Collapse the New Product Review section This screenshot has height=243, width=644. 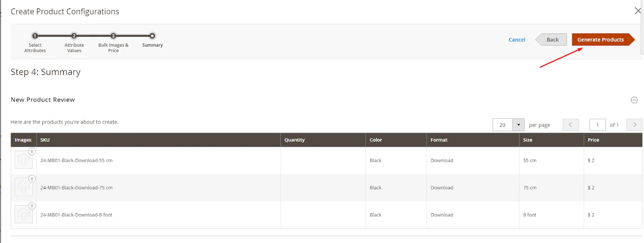click(x=634, y=100)
